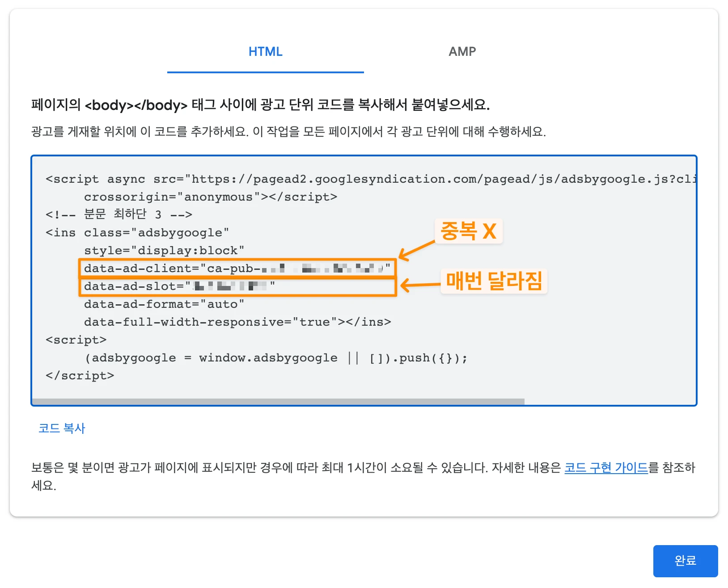The image size is (728, 588).
Task: Click the data-ad-format="auto" line
Action: point(164,304)
